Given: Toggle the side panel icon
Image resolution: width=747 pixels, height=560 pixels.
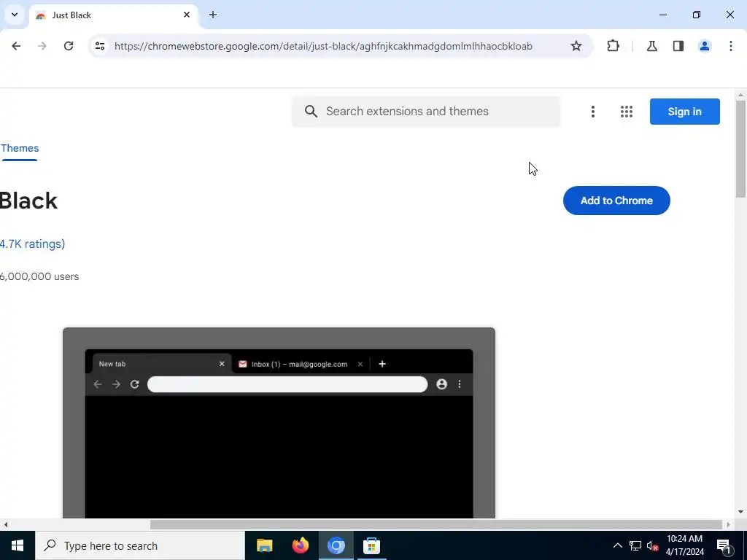Looking at the screenshot, I should [x=678, y=46].
